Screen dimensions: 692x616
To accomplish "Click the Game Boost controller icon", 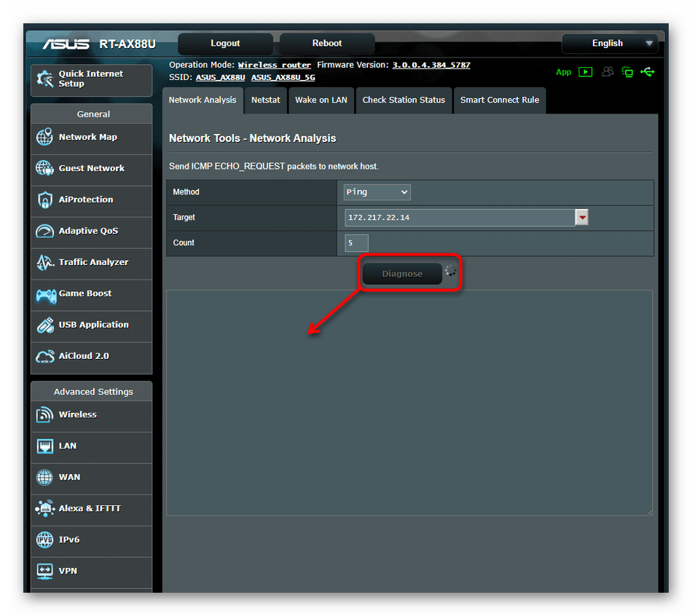I will tap(45, 294).
